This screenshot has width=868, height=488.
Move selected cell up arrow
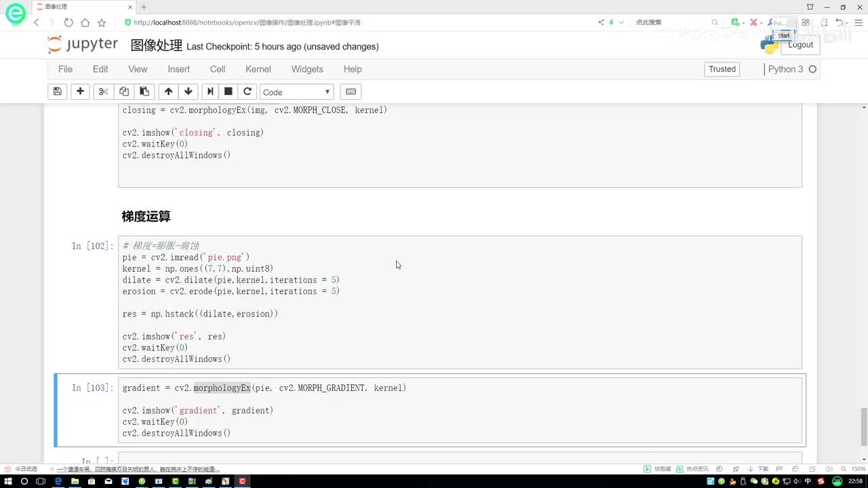click(168, 91)
